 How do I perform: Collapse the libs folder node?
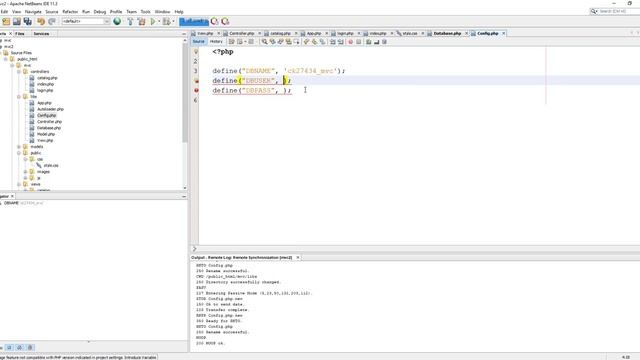point(19,97)
